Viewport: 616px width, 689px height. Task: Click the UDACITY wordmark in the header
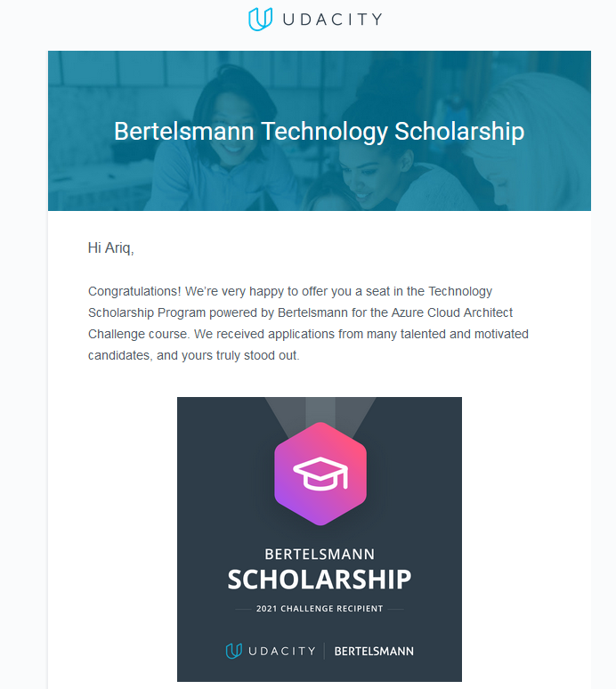pyautogui.click(x=333, y=20)
